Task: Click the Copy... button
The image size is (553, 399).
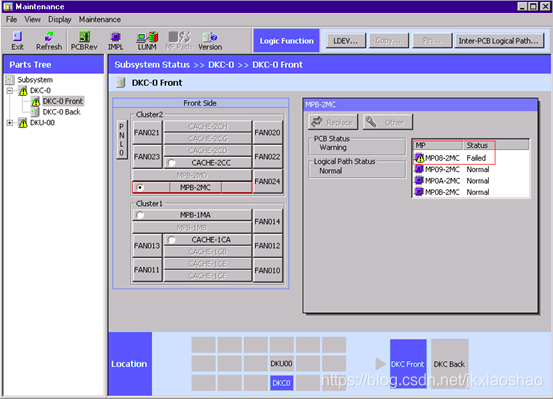Action: pos(388,41)
